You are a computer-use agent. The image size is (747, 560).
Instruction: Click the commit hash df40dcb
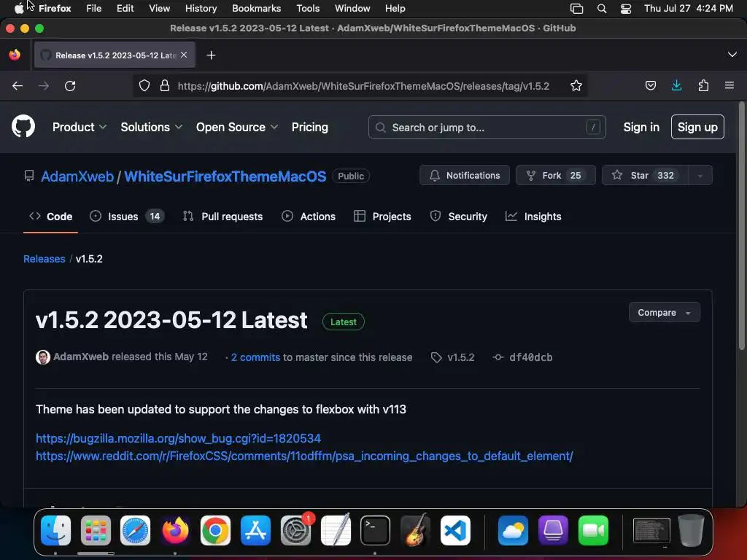(x=531, y=357)
